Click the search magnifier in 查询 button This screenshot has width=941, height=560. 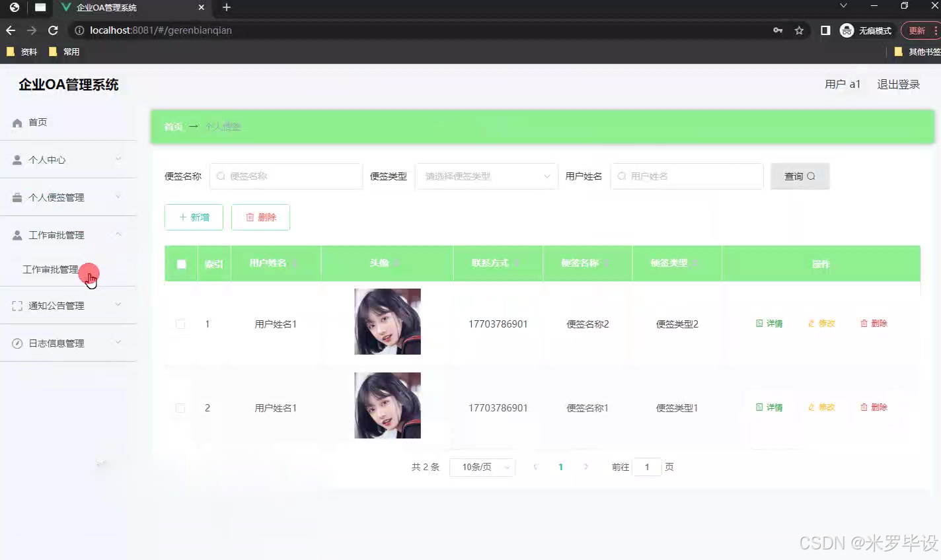coord(812,176)
